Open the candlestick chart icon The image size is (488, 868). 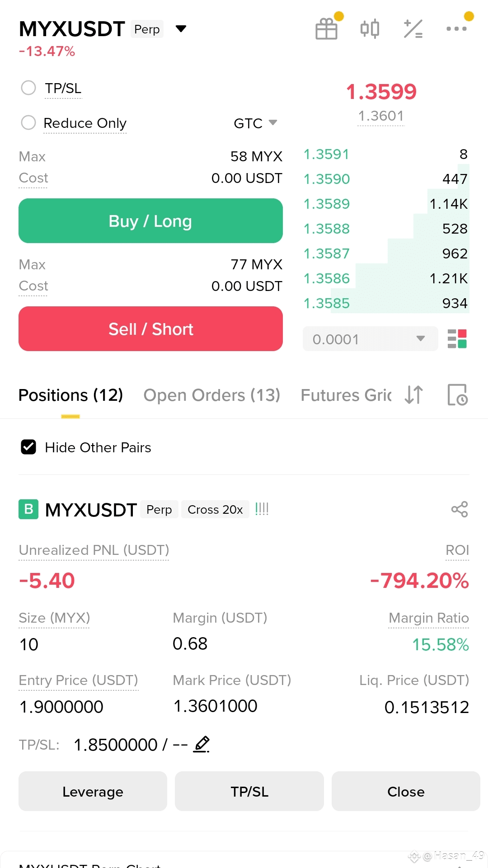[370, 29]
